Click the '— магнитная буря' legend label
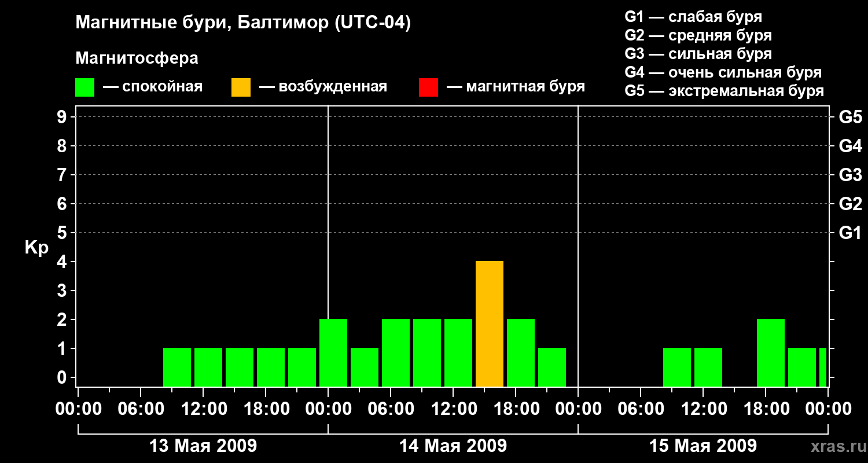Screen dimensions: 868x463 pos(516,87)
